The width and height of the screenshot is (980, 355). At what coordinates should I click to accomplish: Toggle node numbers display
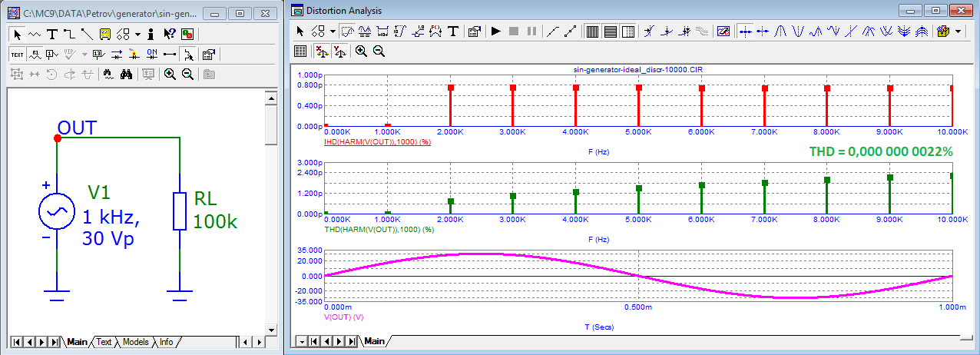pyautogui.click(x=52, y=54)
